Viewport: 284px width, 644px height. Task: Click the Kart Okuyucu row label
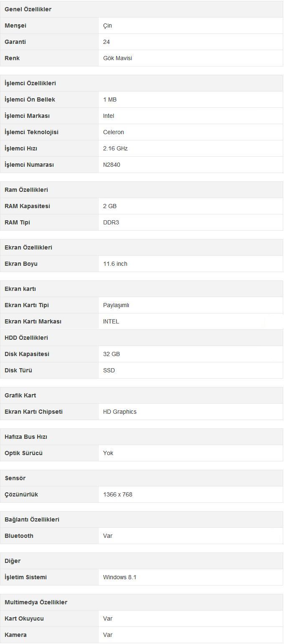24,619
